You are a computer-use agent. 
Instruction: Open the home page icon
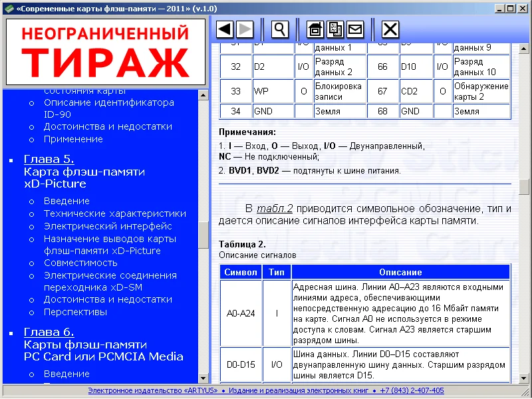tap(315, 29)
